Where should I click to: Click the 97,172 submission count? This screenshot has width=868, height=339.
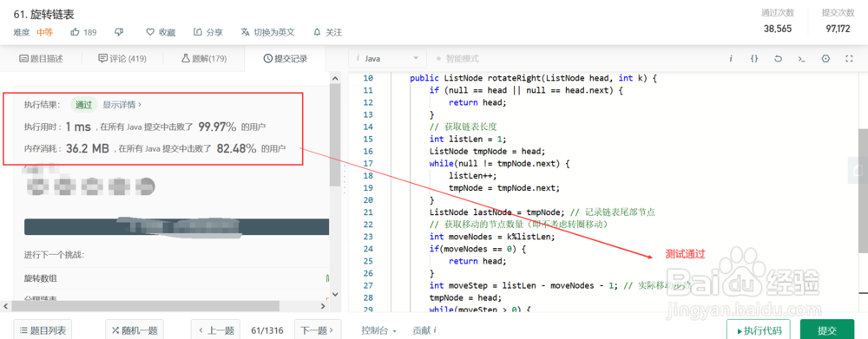click(x=838, y=29)
